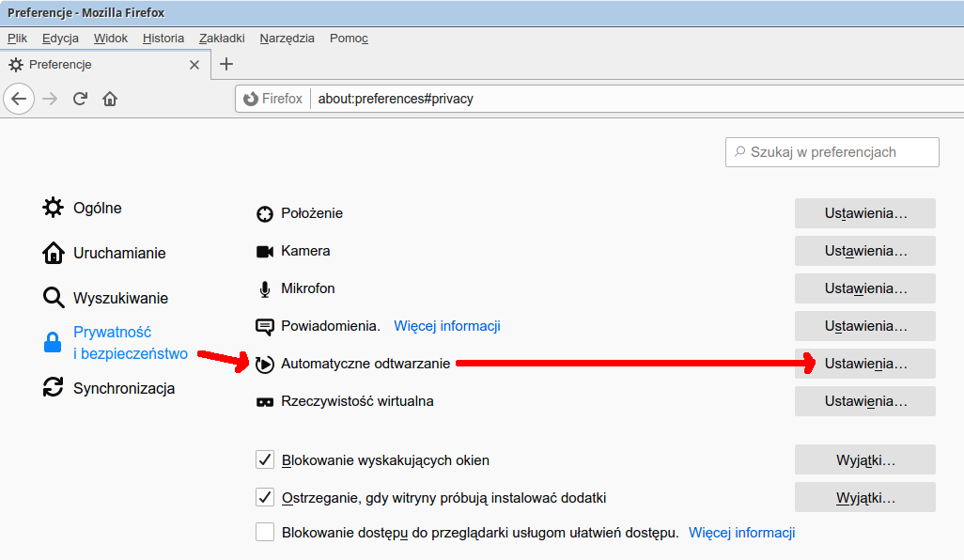Go to Synchronizacja preferences section

click(109, 388)
